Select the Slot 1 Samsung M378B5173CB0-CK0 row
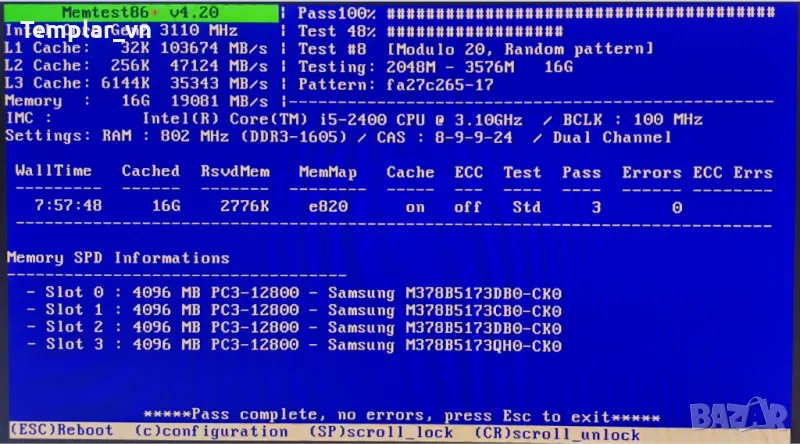The image size is (800, 444). click(x=294, y=310)
